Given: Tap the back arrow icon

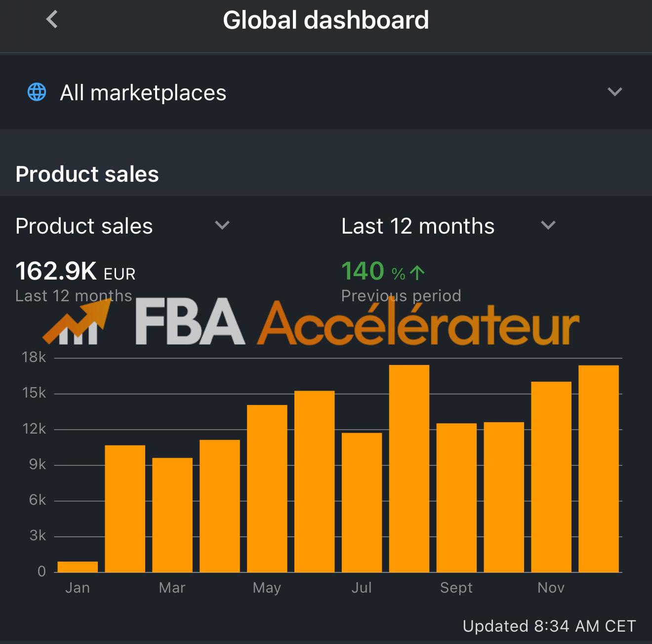Looking at the screenshot, I should click(x=52, y=20).
